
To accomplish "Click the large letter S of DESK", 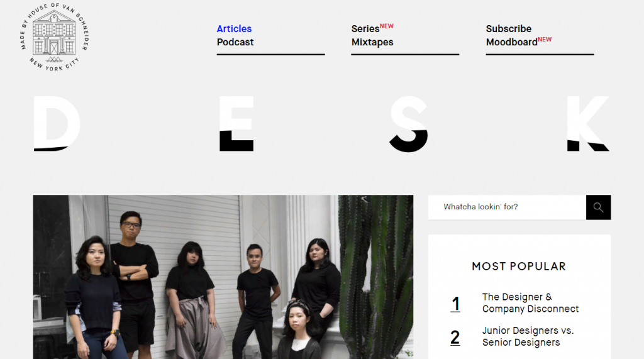I will click(409, 124).
